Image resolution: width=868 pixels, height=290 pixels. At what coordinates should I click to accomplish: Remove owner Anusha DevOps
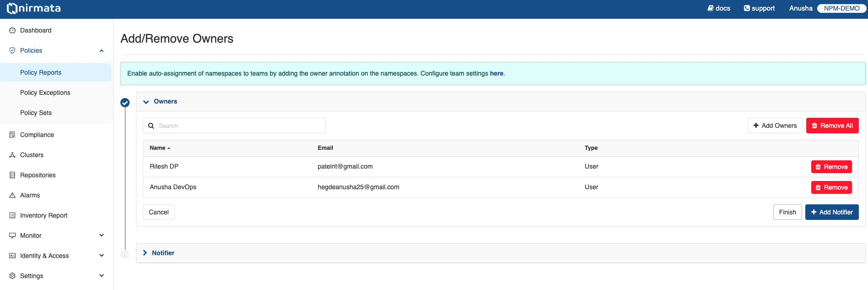tap(831, 187)
